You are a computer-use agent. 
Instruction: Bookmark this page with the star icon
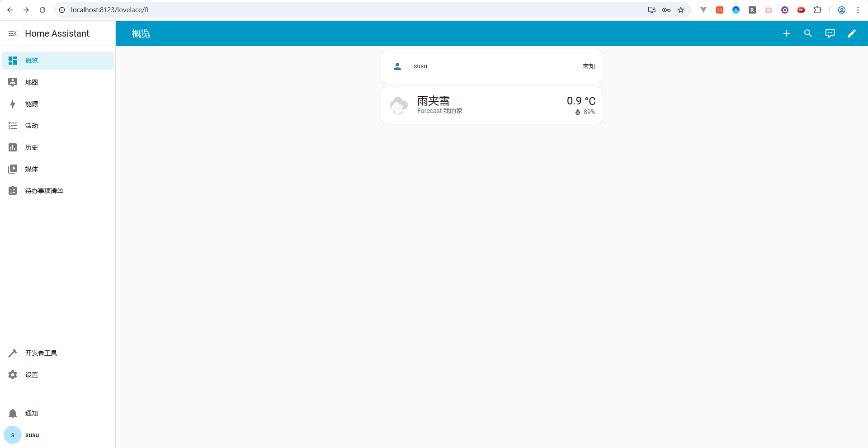pos(681,10)
